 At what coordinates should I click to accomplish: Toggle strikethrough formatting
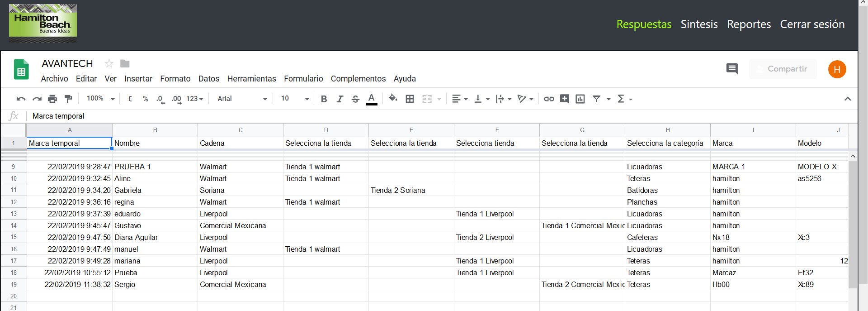point(355,99)
